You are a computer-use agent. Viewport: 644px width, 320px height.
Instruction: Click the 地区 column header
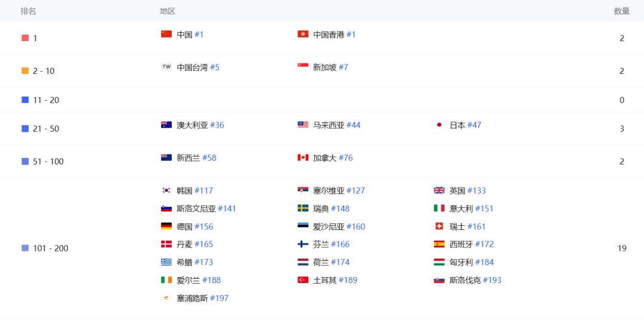(168, 11)
